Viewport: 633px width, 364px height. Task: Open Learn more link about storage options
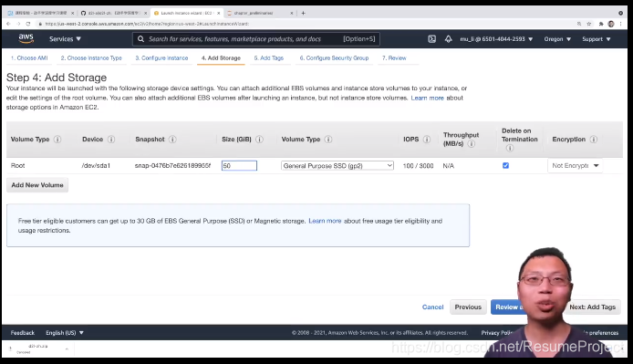click(x=427, y=98)
